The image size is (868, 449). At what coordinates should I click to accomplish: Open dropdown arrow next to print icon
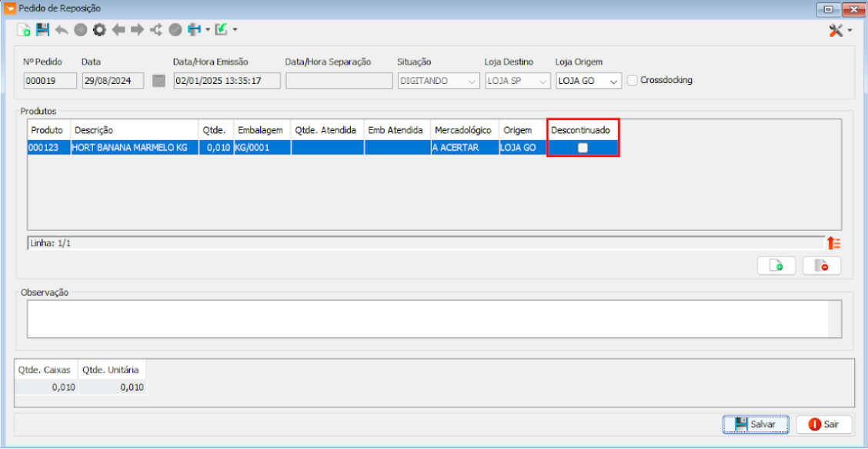click(x=207, y=30)
